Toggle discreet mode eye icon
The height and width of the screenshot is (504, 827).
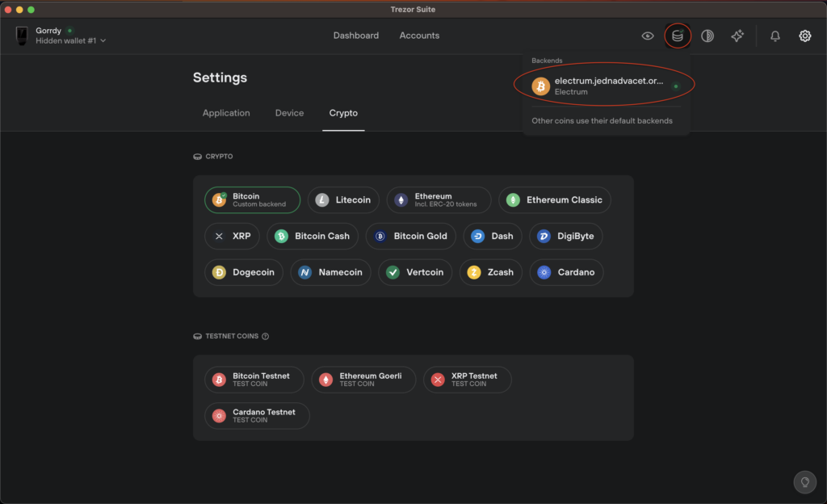pyautogui.click(x=648, y=36)
